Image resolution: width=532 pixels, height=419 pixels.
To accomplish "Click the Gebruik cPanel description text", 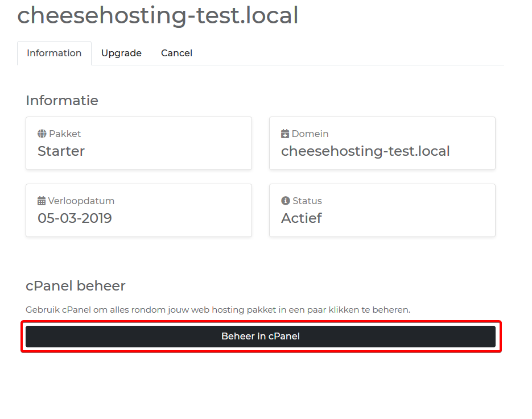I will [x=218, y=310].
